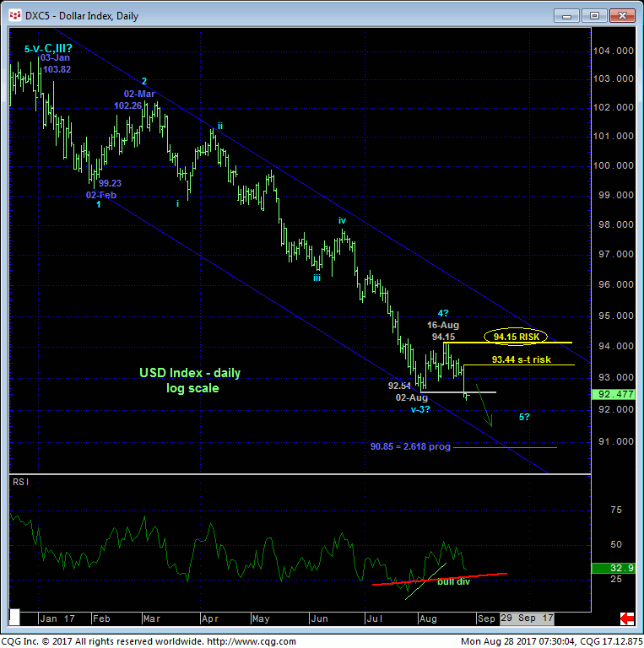Click the white square at time axis start
Viewport: 644px width, 648px height.
coord(14,618)
